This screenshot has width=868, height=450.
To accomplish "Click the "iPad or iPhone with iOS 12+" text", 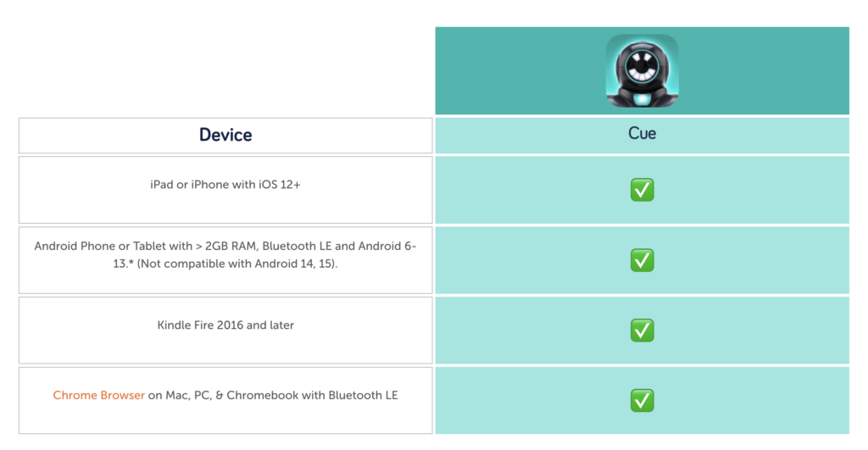I will (225, 184).
